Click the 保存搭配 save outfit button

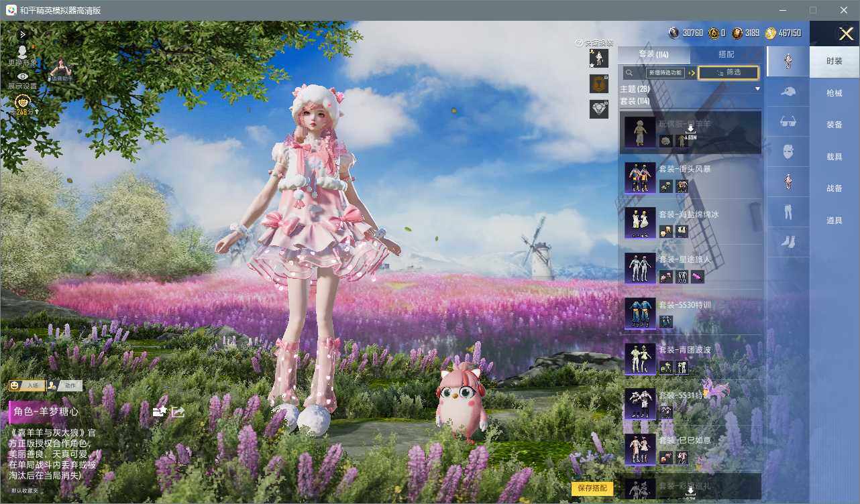coord(592,489)
